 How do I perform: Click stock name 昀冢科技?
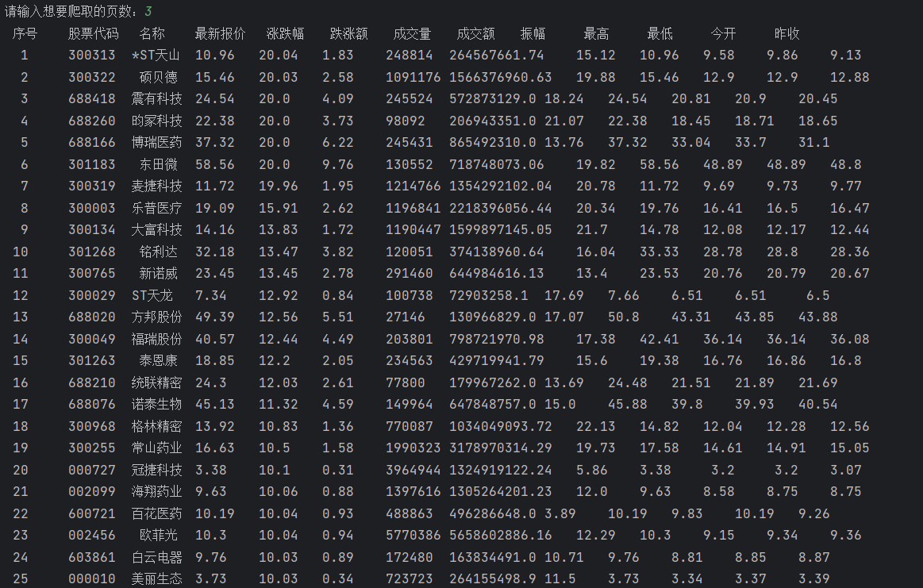(x=157, y=121)
